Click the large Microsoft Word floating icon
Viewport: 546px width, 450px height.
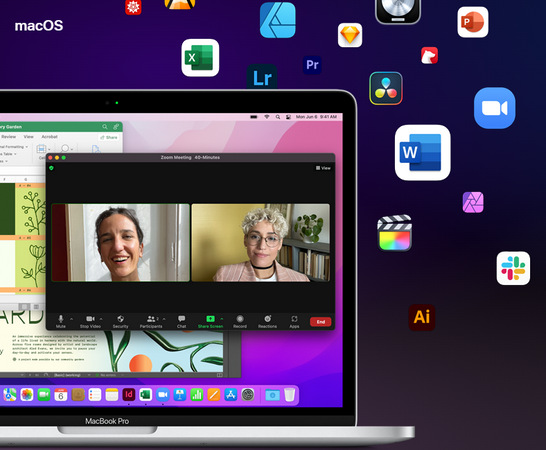422,153
